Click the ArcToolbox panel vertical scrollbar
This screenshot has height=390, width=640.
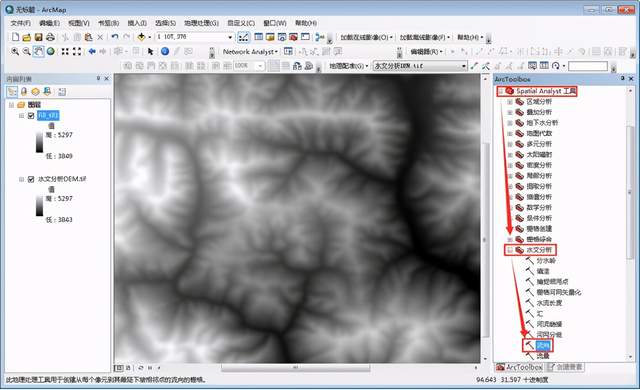pos(630,192)
